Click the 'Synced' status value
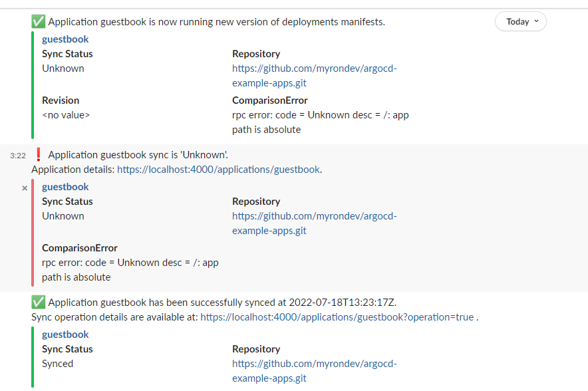Image resolution: width=588 pixels, height=391 pixels. point(57,364)
